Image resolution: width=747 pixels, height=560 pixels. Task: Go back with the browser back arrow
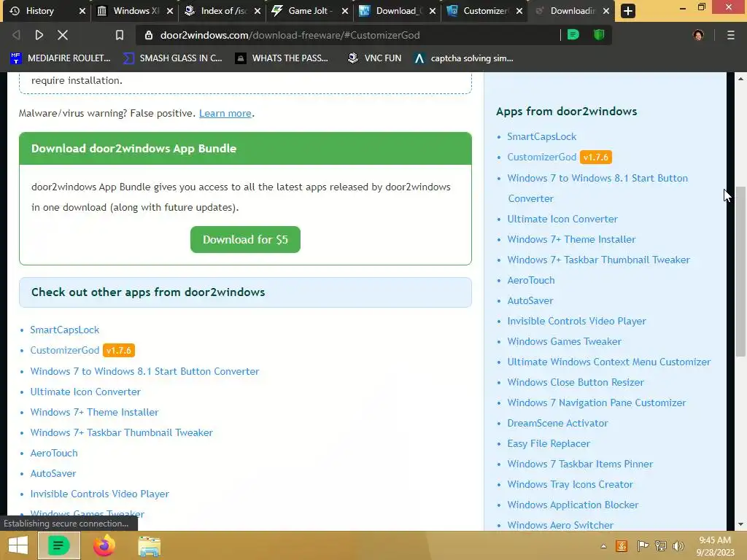coord(16,35)
